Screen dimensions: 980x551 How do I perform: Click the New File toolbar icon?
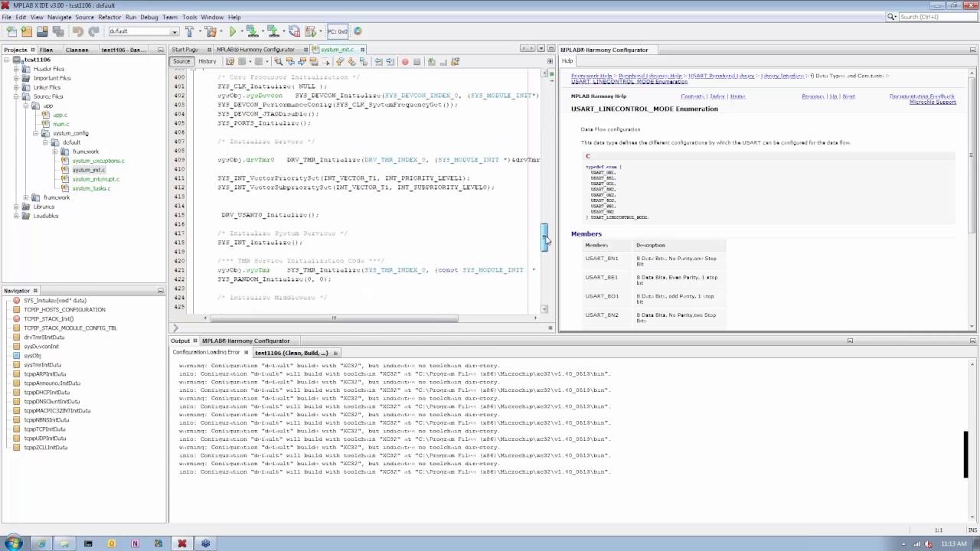pyautogui.click(x=11, y=31)
